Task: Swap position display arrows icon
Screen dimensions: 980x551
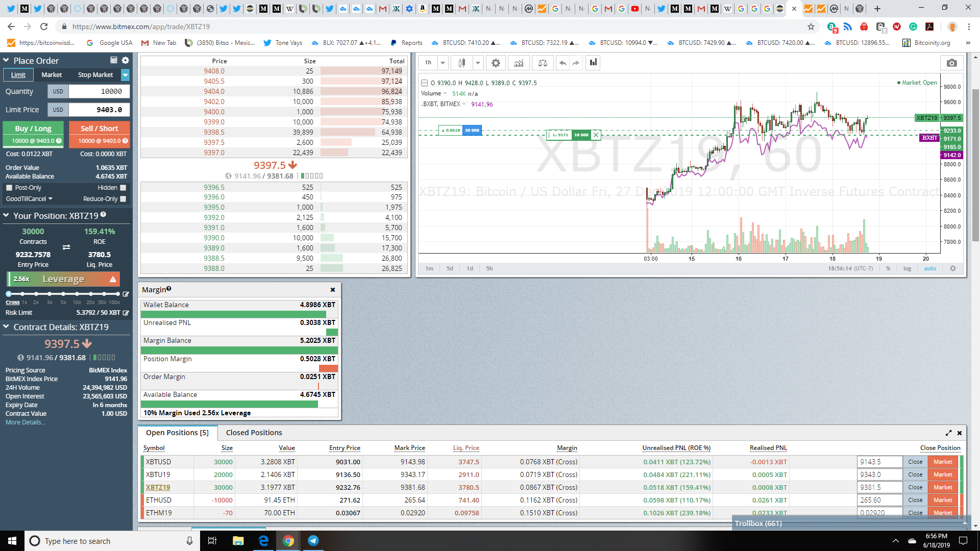Action: tap(66, 247)
